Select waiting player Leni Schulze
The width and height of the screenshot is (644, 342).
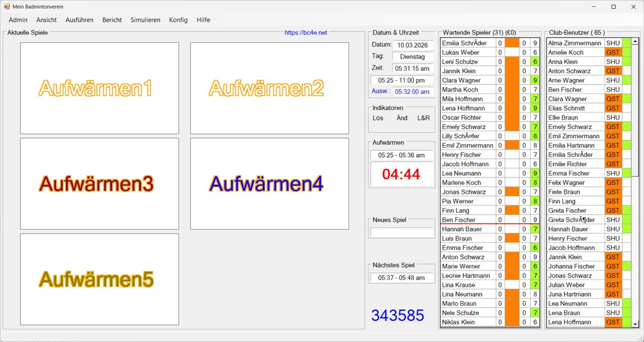click(x=468, y=62)
